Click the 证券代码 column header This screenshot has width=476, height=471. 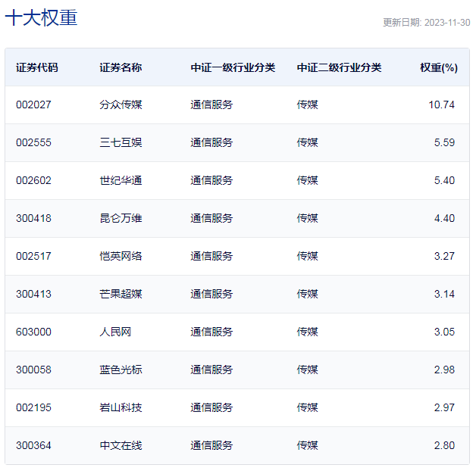pyautogui.click(x=36, y=67)
